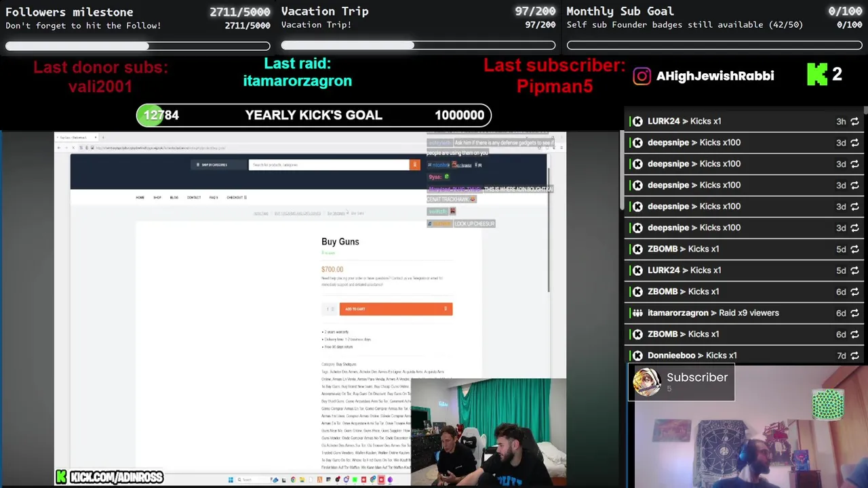Select the 'Donnieeboo > Kicks x1' row
The width and height of the screenshot is (868, 488).
(745, 356)
